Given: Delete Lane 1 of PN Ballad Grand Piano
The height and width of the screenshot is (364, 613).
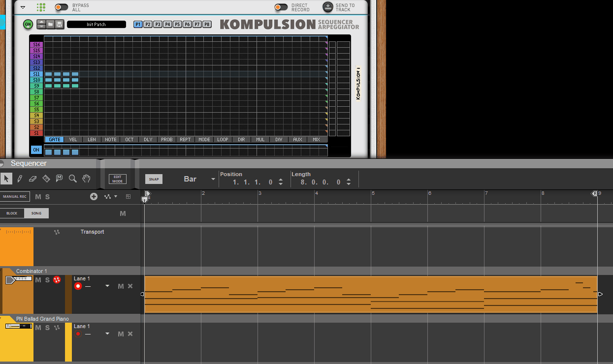Looking at the screenshot, I should pos(130,334).
